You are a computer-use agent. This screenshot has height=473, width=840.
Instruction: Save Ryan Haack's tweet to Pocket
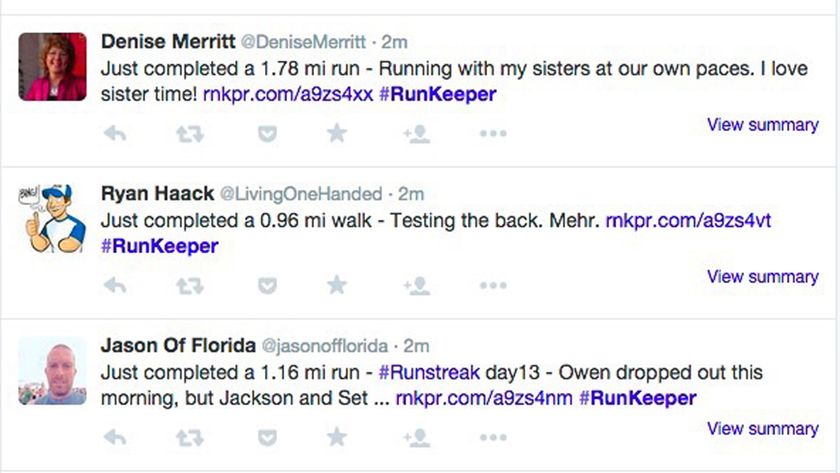267,286
